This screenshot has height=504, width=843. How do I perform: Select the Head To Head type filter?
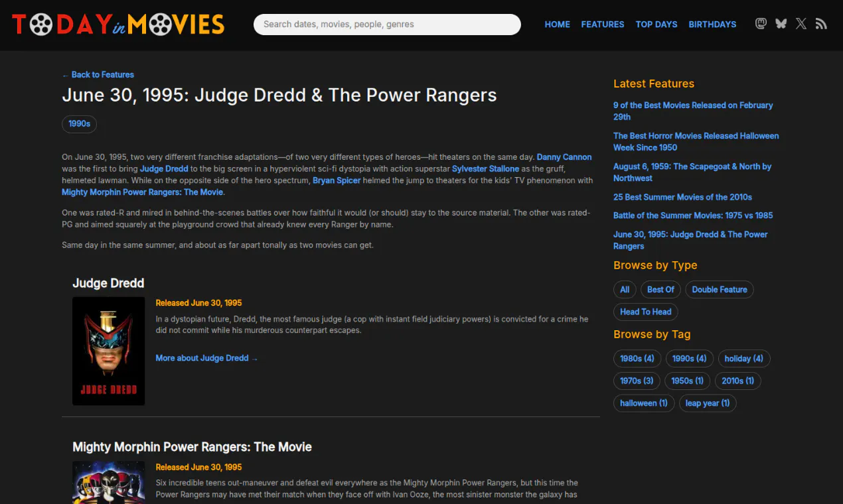646,312
